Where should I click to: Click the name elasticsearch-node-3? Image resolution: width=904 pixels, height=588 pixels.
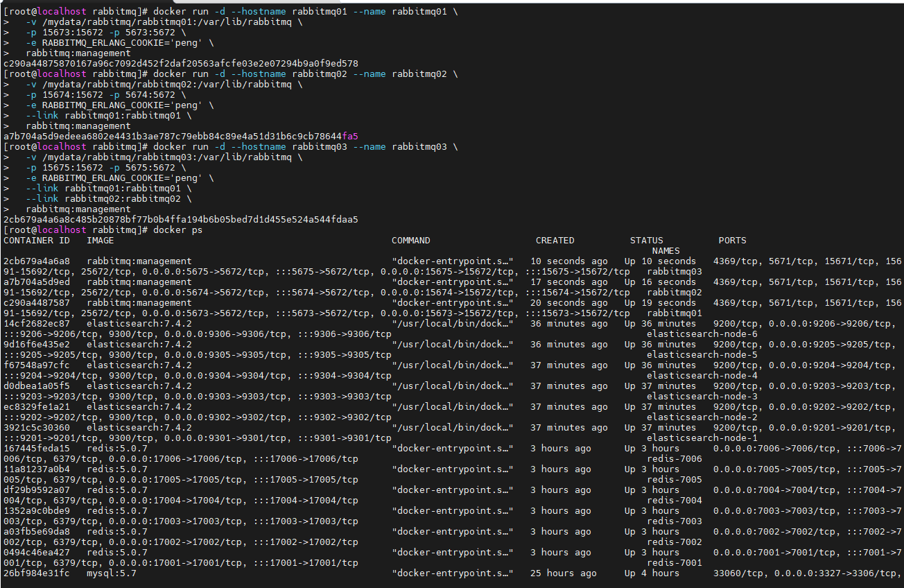click(702, 397)
